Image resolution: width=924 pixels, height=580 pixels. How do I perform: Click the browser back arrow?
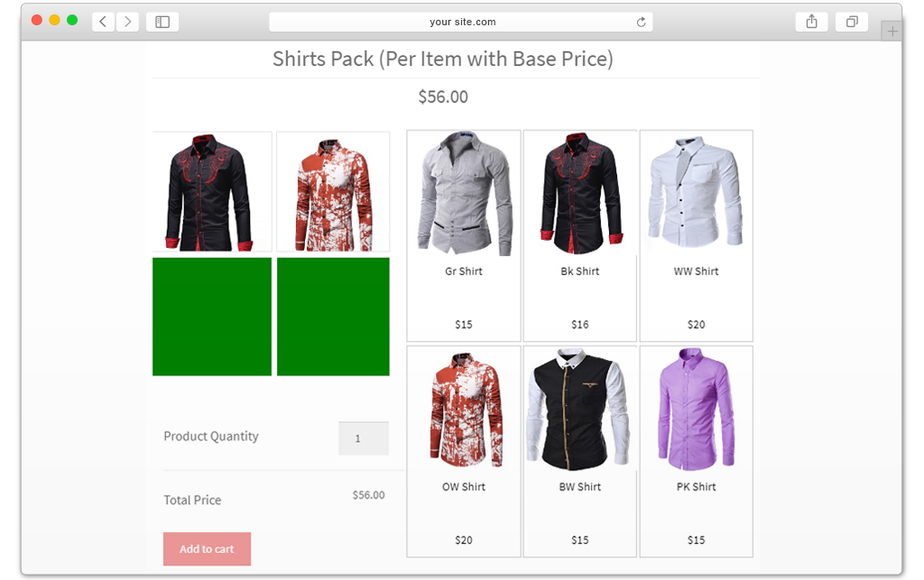click(103, 22)
